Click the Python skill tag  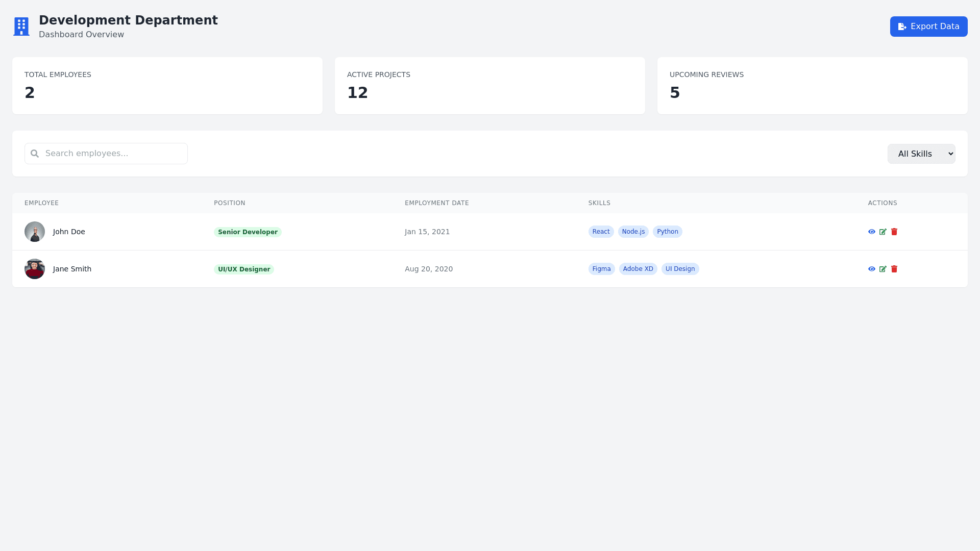[x=667, y=232]
